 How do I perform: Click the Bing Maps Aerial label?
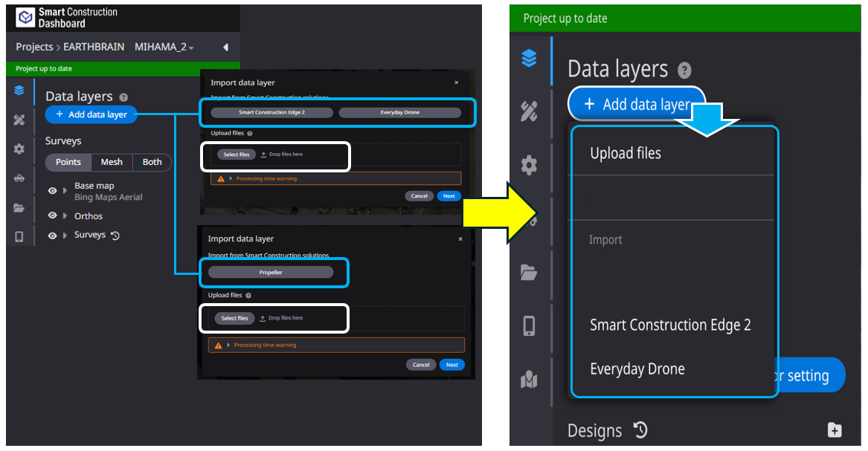(x=109, y=198)
